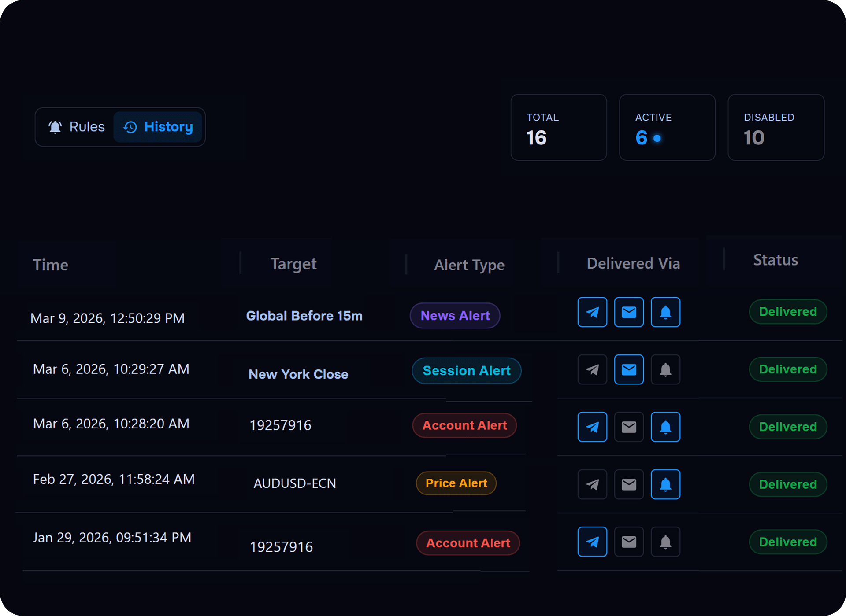Screen dimensions: 846x616
Task: Click the Telegram icon for Global Before 15m alert
Action: pyautogui.click(x=592, y=312)
